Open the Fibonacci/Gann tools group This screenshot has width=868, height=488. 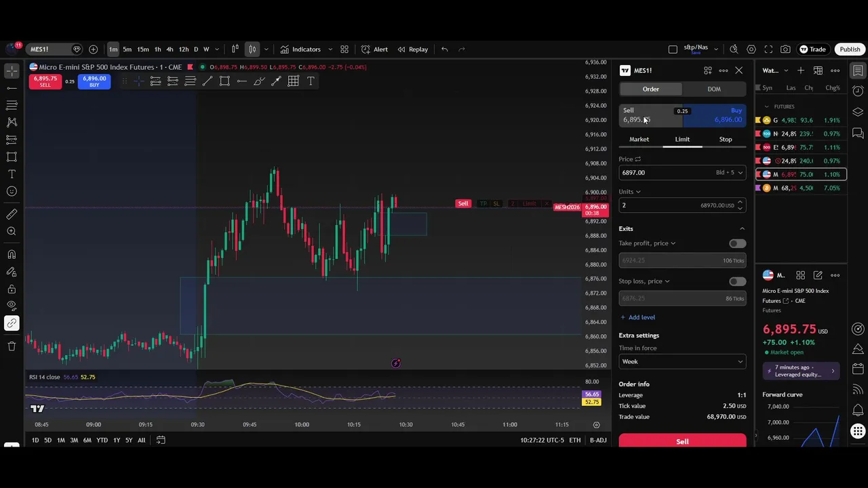[12, 105]
